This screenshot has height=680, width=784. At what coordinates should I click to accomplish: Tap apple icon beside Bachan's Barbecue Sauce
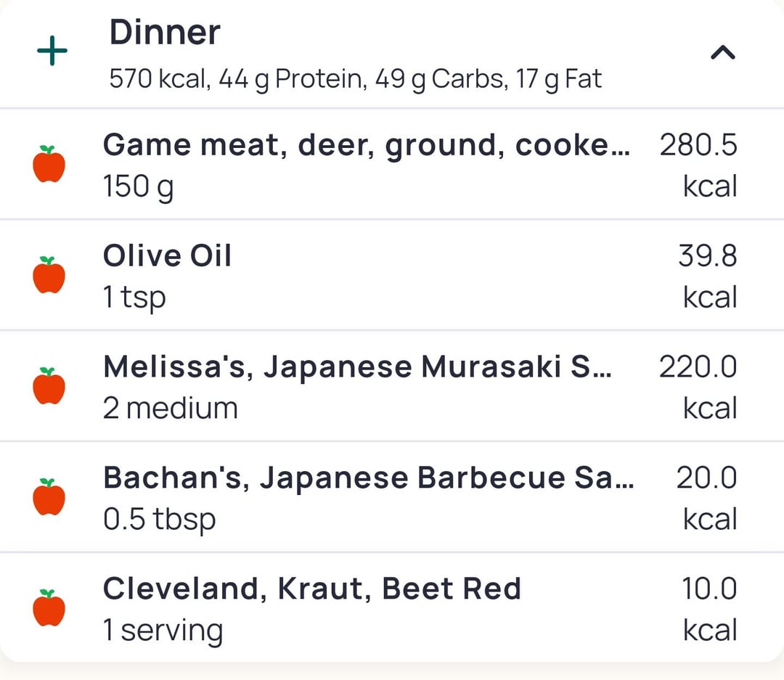click(x=49, y=497)
